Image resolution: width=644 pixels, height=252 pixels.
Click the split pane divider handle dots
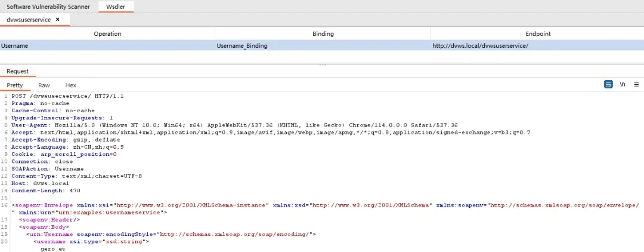[x=323, y=64]
